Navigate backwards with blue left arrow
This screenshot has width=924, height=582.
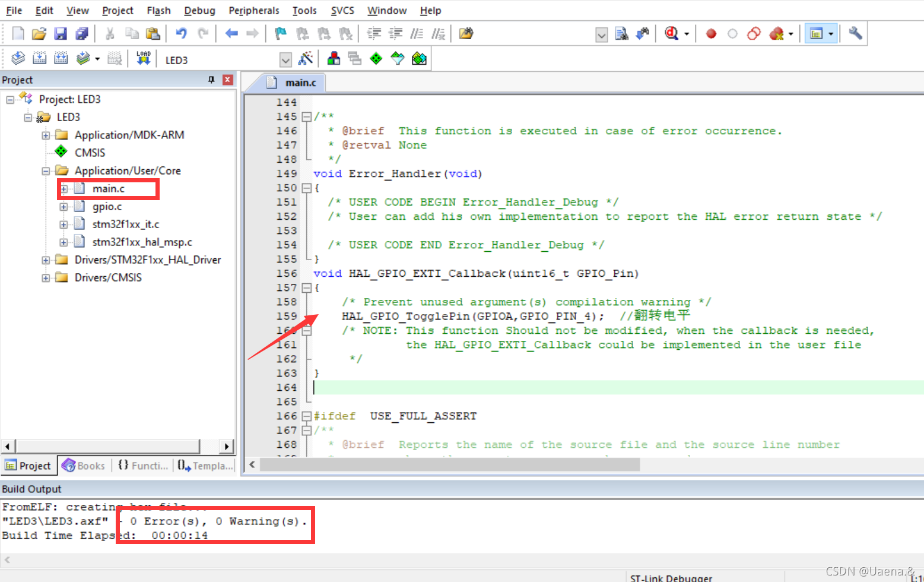pos(231,34)
